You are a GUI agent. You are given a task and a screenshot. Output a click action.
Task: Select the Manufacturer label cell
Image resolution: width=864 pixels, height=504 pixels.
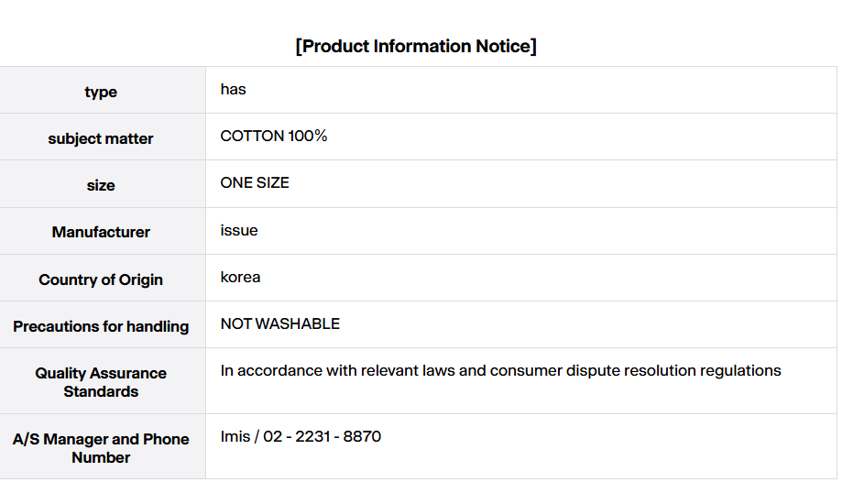tap(101, 232)
